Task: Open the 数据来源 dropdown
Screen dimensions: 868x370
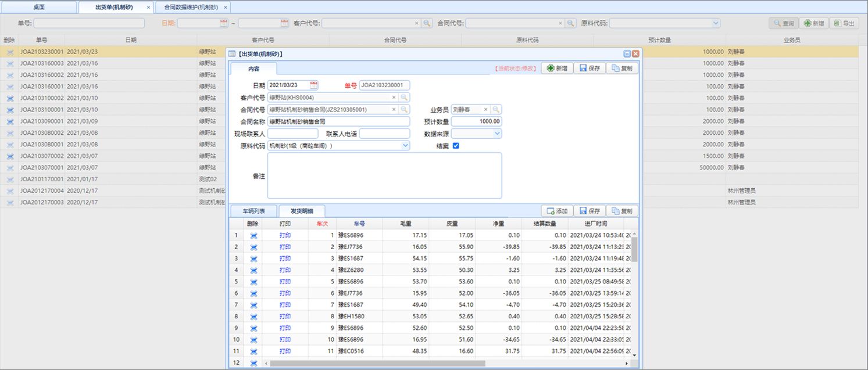Action: coord(497,134)
